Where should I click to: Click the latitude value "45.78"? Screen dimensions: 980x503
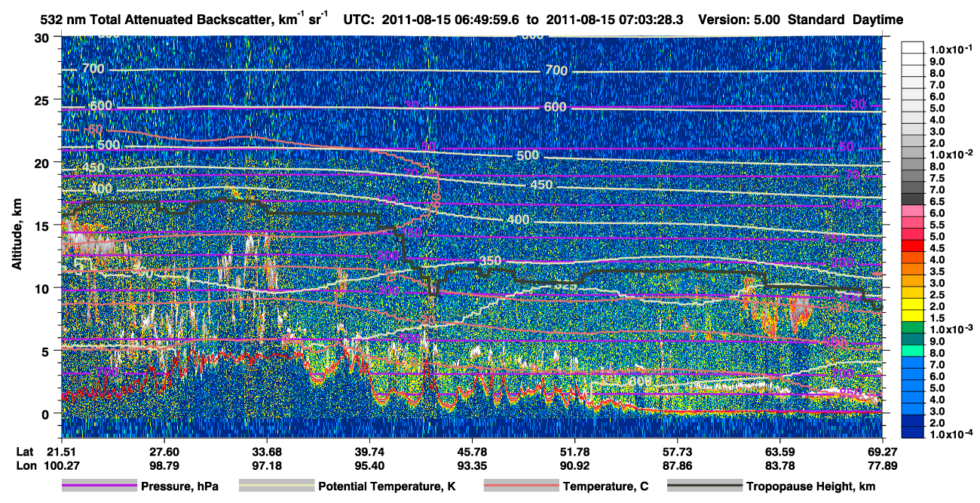(x=472, y=452)
